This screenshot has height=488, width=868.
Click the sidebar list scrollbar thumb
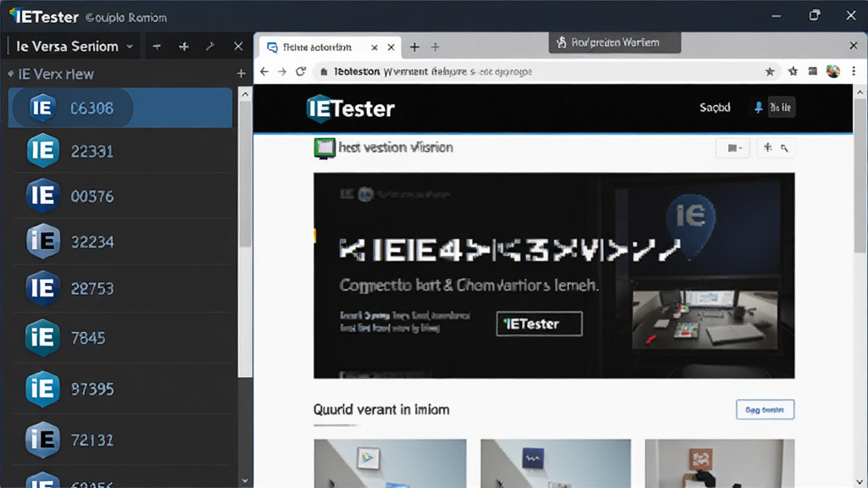(245, 173)
